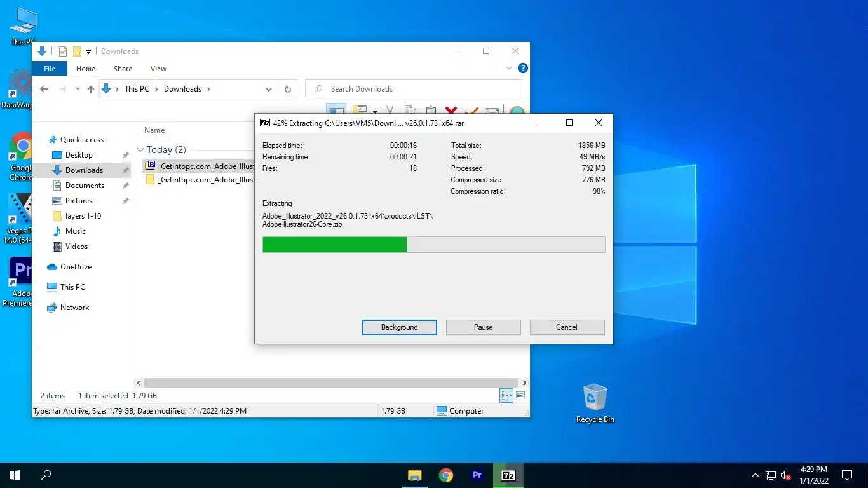Select Network in navigation pane
The width and height of the screenshot is (868, 488).
[74, 308]
